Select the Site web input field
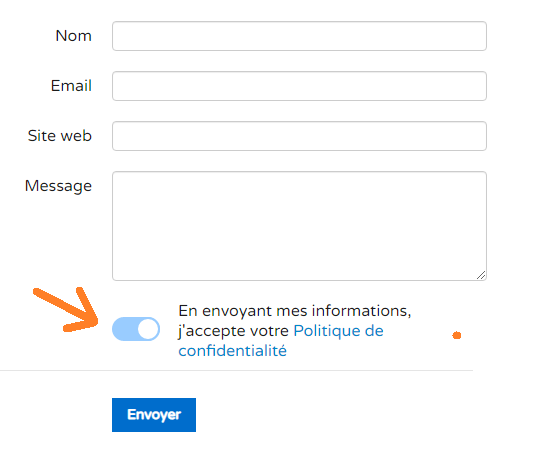This screenshot has width=542, height=458. point(299,136)
